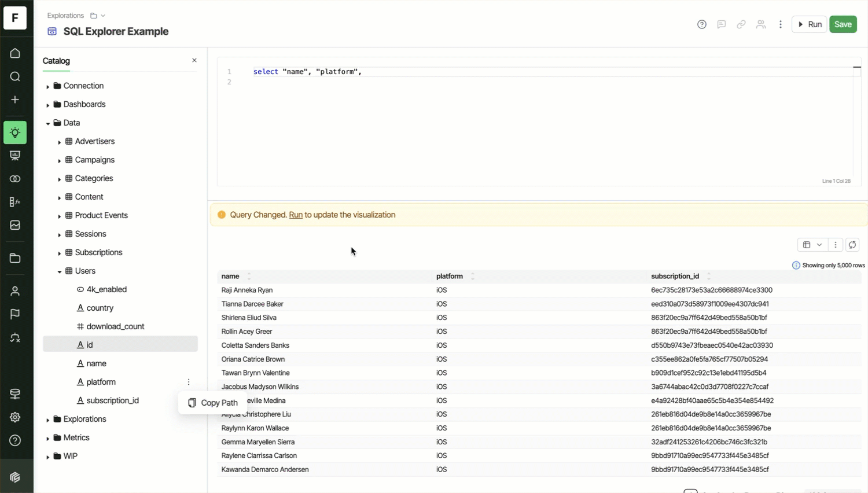Click the Kawanda Demarco Andersen cell
Image resolution: width=868 pixels, height=493 pixels.
(265, 469)
